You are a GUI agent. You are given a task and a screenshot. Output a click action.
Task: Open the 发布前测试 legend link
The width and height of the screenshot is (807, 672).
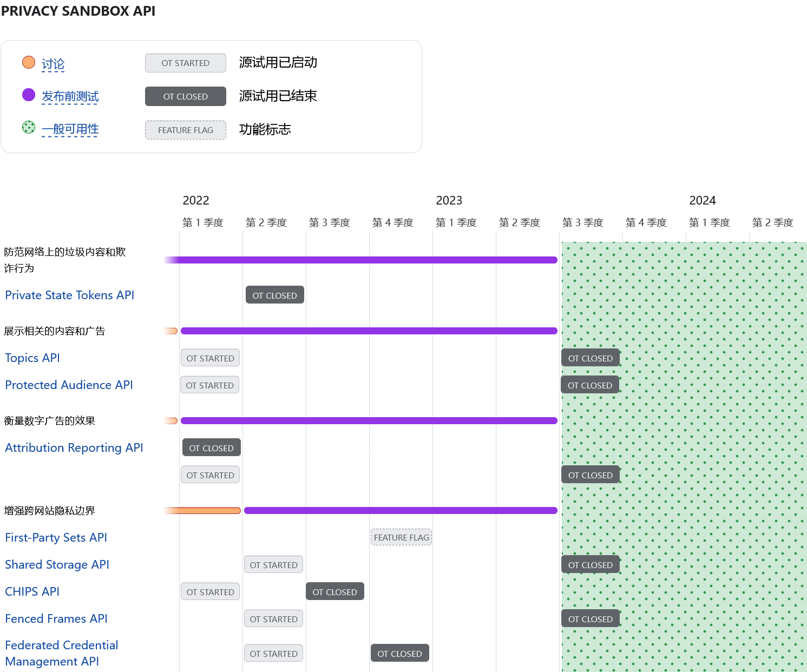click(x=70, y=97)
